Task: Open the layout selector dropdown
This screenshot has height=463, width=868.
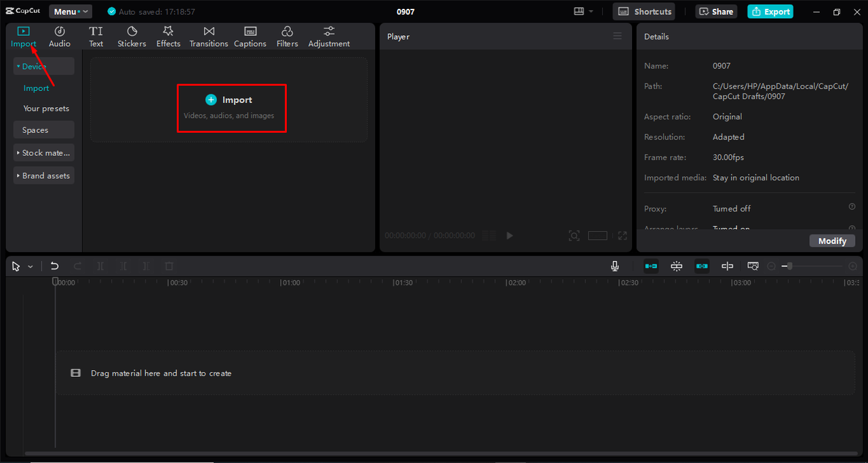Action: pos(583,12)
